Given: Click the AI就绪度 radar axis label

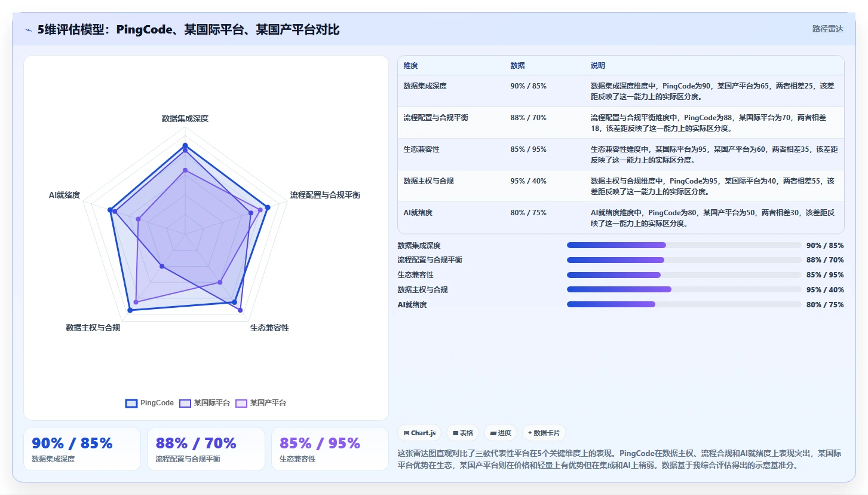Looking at the screenshot, I should point(65,195).
